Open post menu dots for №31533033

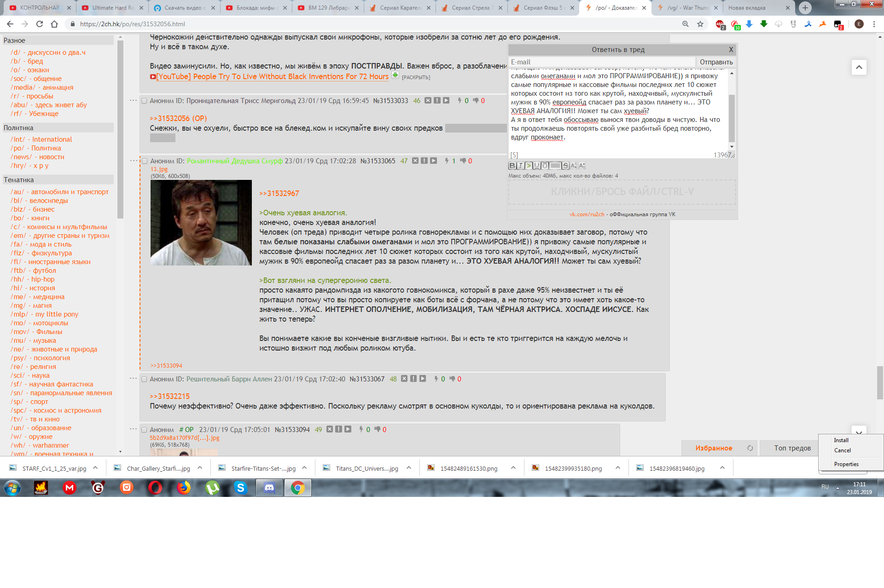(133, 100)
